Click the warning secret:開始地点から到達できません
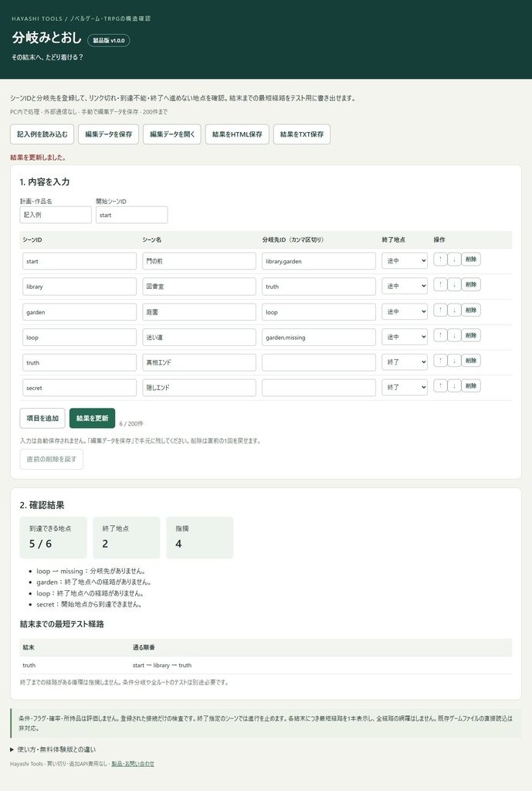 point(89,604)
